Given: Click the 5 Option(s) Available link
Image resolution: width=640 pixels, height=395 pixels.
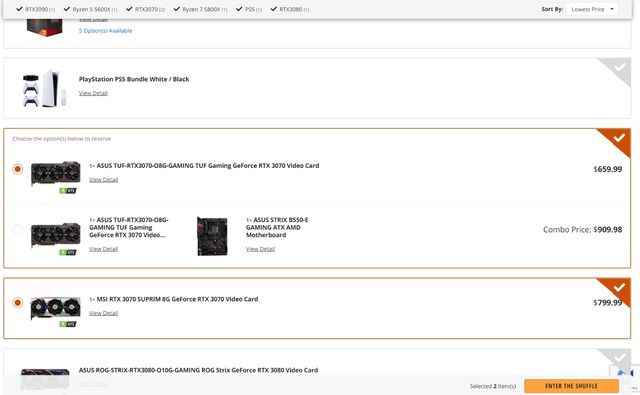Looking at the screenshot, I should [x=105, y=31].
